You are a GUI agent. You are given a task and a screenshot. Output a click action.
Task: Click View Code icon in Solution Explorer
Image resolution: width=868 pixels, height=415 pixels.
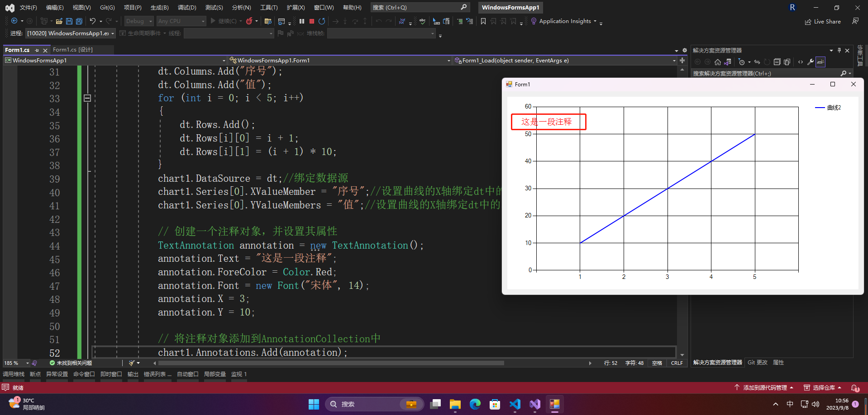pyautogui.click(x=801, y=62)
